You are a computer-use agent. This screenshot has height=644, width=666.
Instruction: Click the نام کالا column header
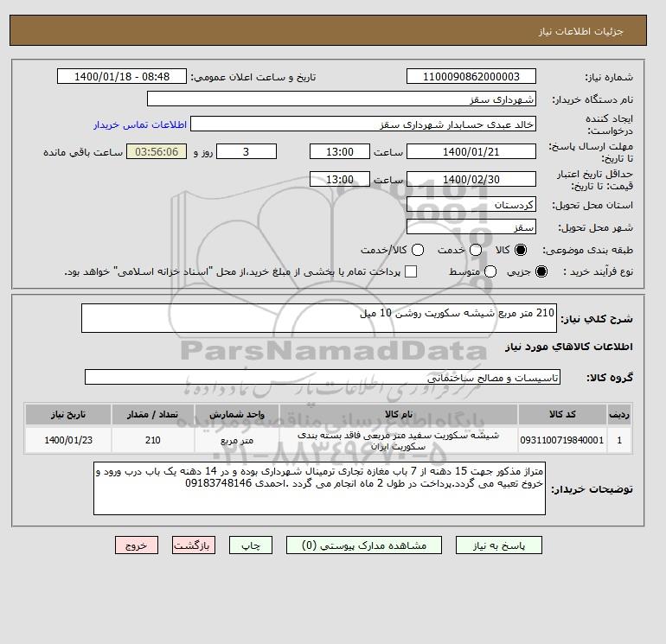(399, 414)
